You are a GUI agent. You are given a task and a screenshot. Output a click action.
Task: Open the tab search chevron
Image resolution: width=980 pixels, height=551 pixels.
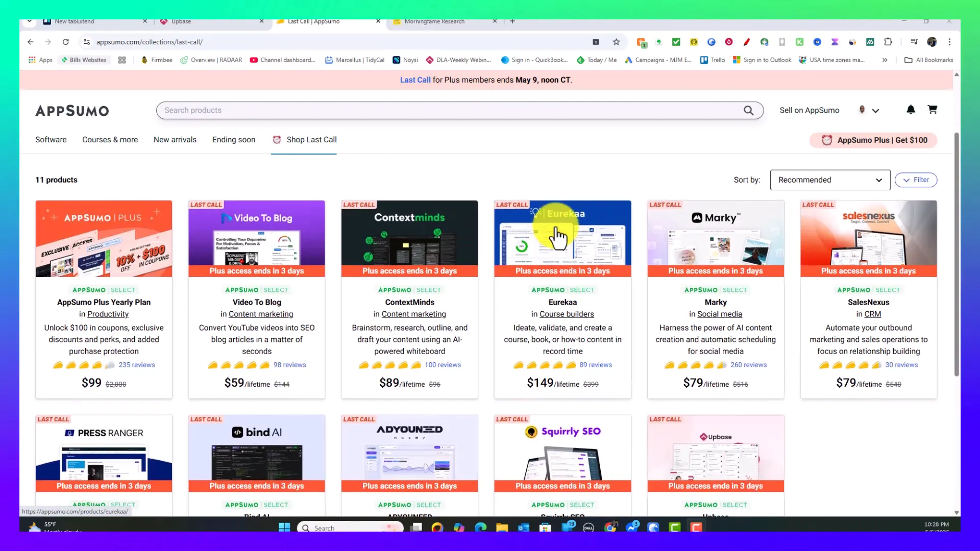(29, 21)
